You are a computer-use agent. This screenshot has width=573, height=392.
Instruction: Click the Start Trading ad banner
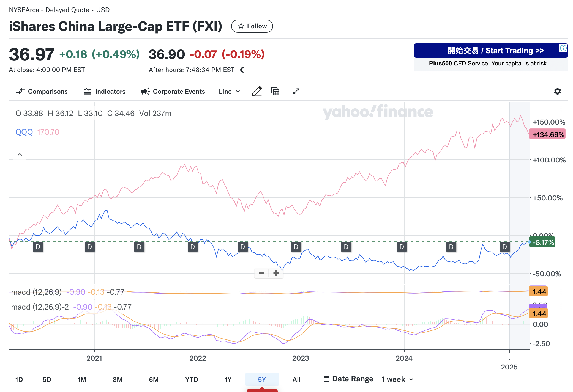(490, 51)
